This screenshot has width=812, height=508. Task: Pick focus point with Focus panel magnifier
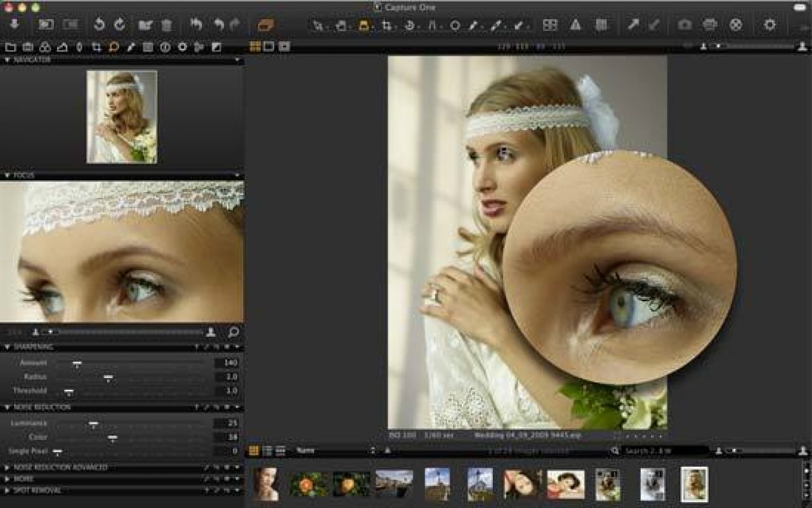coord(233,332)
